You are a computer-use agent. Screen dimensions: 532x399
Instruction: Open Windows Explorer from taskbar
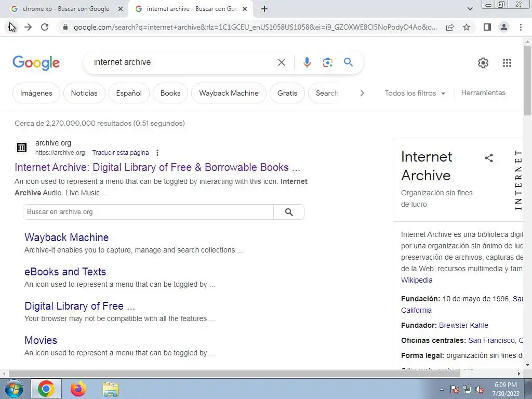(111, 389)
